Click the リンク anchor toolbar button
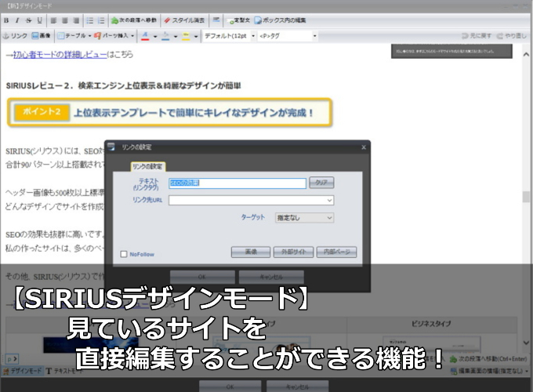 coord(15,36)
